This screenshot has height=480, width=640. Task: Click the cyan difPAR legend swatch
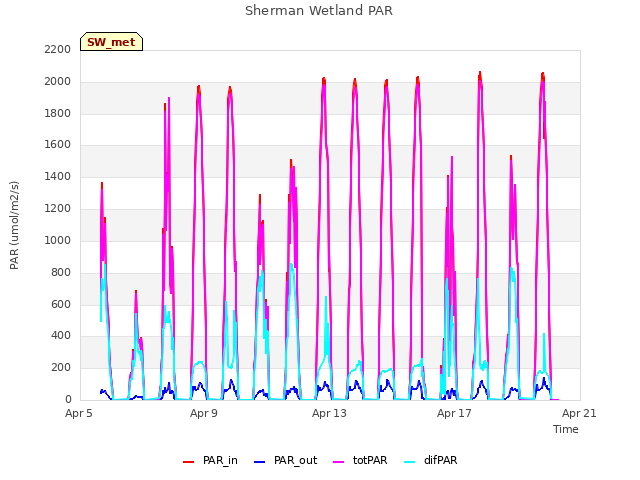pos(409,462)
